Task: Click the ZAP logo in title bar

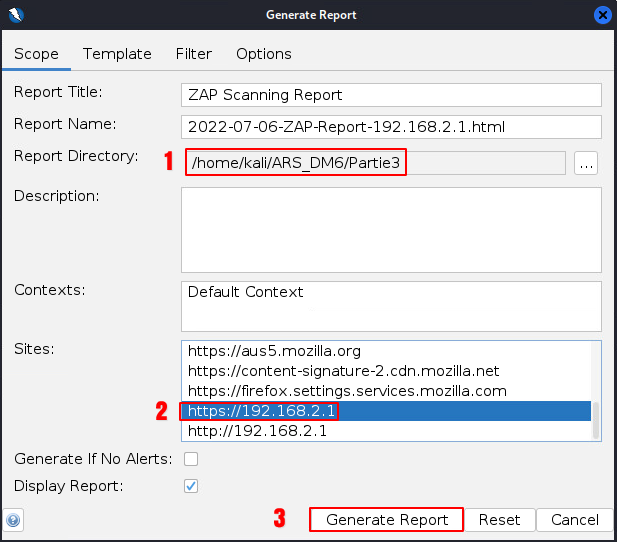Action: [14, 15]
